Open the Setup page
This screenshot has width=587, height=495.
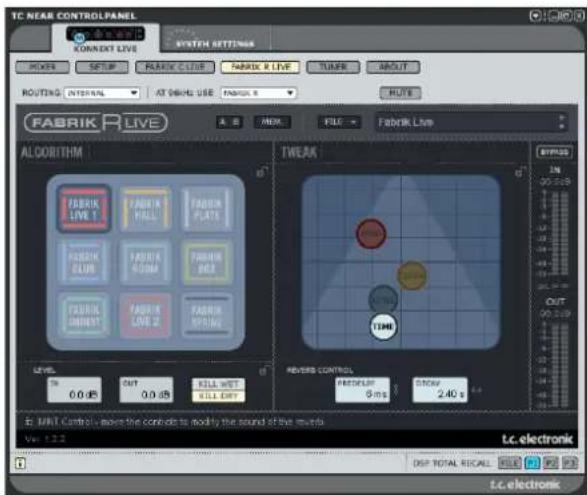pos(102,67)
